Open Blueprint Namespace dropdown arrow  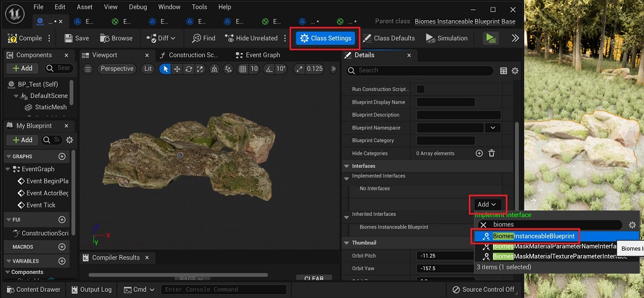click(493, 128)
